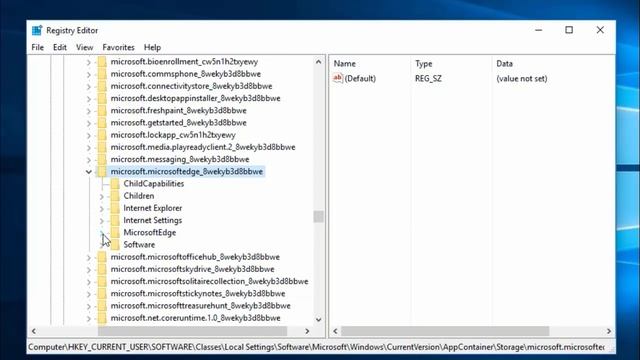This screenshot has height=360, width=640.
Task: Click folder icon of ChildCapabilities key
Action: pyautogui.click(x=115, y=184)
